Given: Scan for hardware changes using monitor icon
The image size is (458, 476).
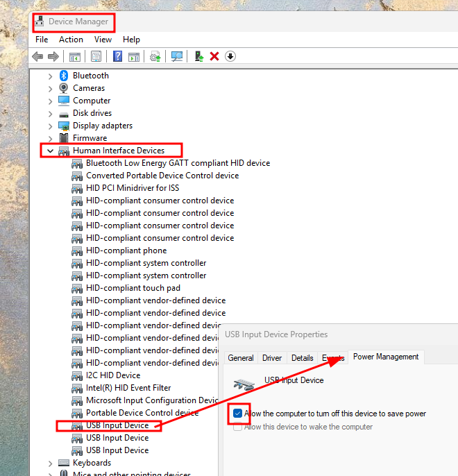Looking at the screenshot, I should coord(177,56).
